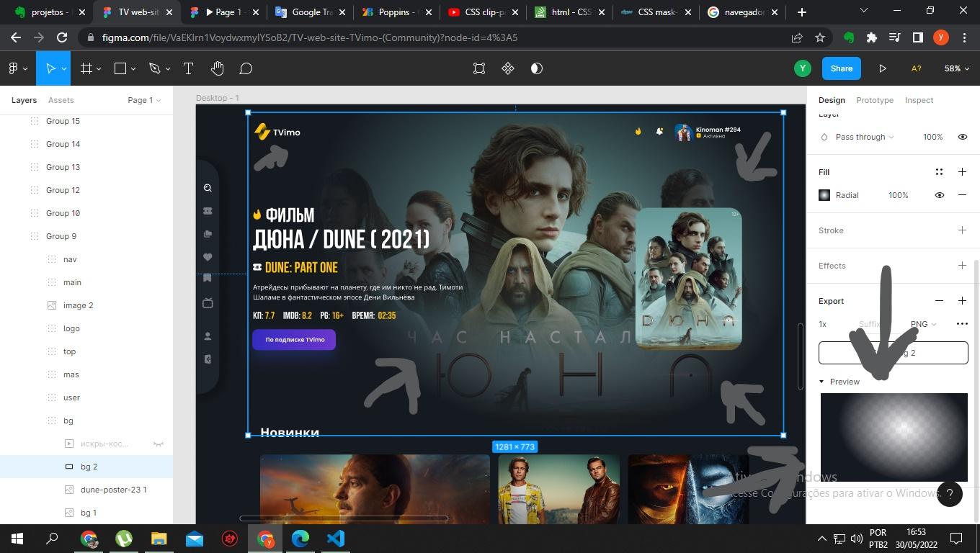Image resolution: width=980 pixels, height=553 pixels.
Task: Click the Export bg 2 button
Action: [x=893, y=353]
